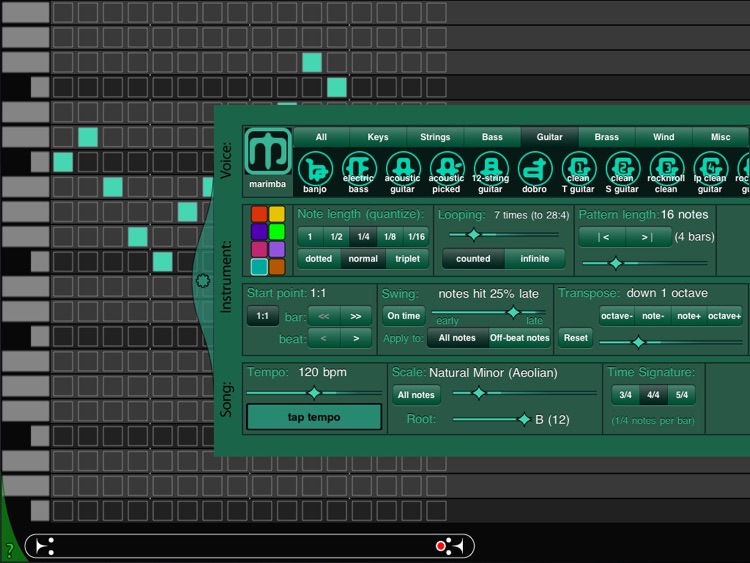Click the tap tempo button
This screenshot has width=750, height=563.
(314, 418)
